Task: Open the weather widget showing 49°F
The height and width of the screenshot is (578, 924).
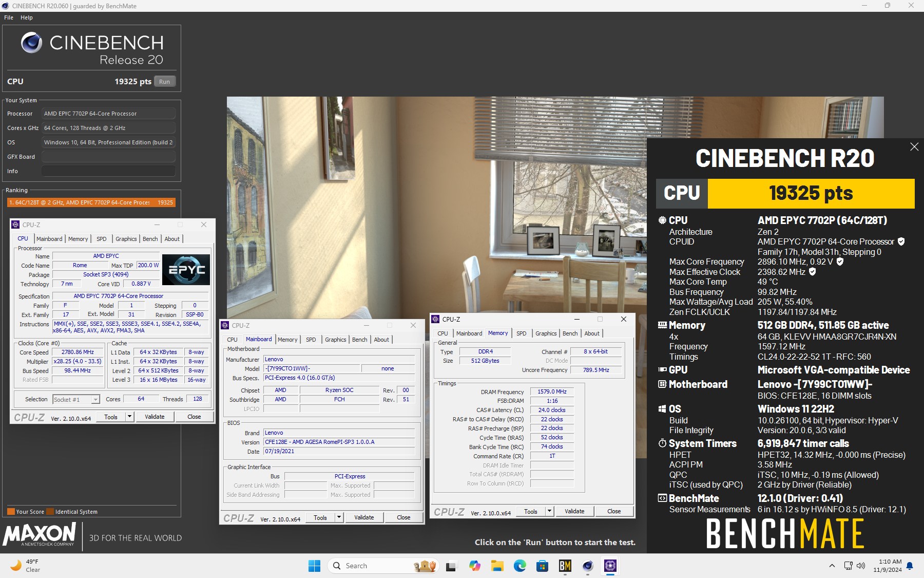Action: coord(26,566)
